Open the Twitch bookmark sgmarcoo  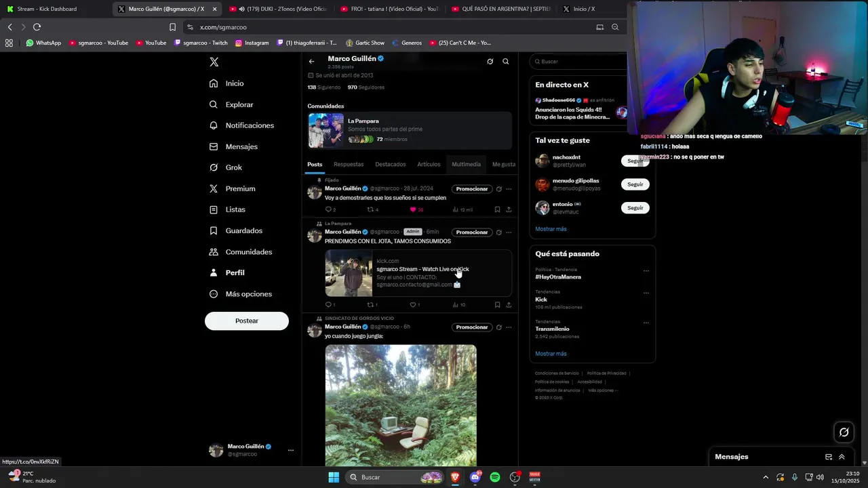pyautogui.click(x=201, y=43)
